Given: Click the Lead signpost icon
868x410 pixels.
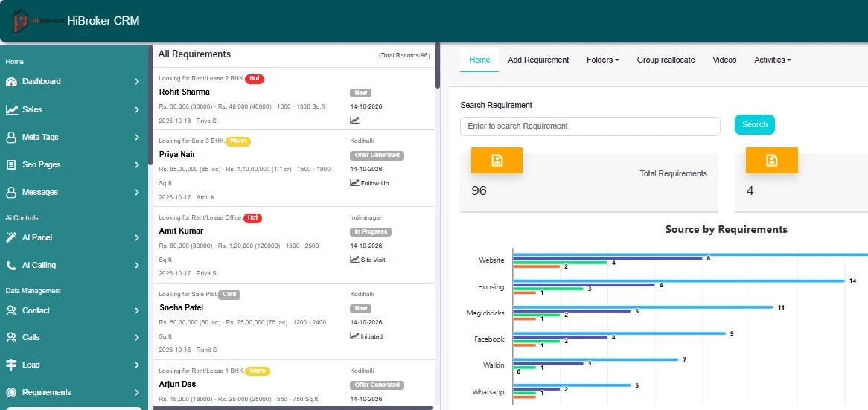Looking at the screenshot, I should 11,365.
